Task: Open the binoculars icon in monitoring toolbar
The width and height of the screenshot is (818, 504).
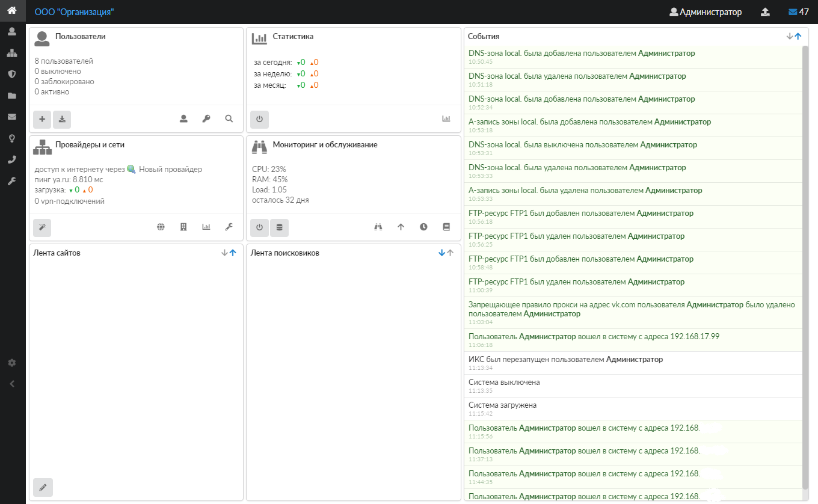Action: 378,227
